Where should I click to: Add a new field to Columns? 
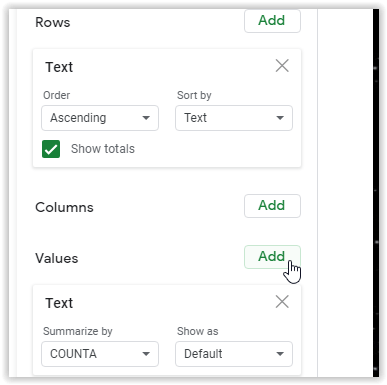click(272, 206)
